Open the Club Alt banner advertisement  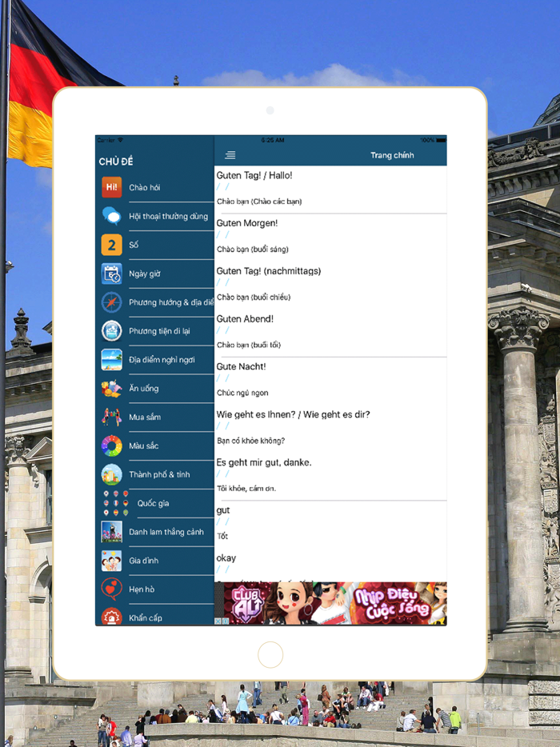click(x=330, y=604)
